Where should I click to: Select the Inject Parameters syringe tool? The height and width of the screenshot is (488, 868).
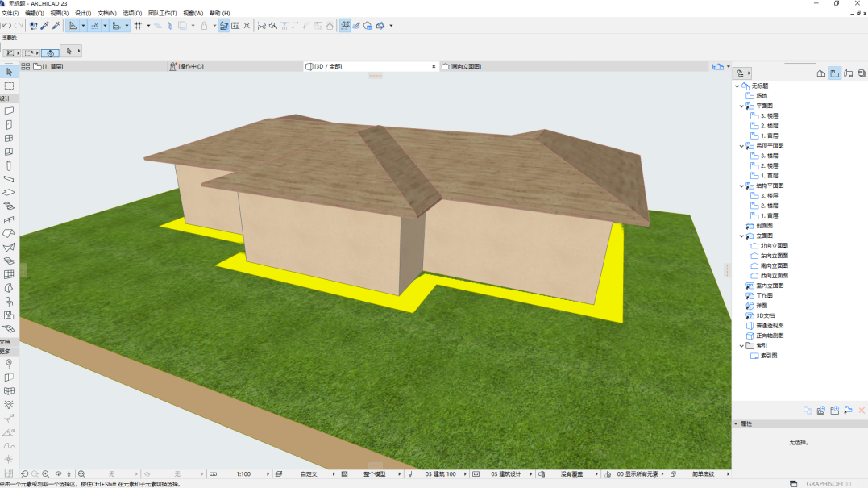click(56, 26)
